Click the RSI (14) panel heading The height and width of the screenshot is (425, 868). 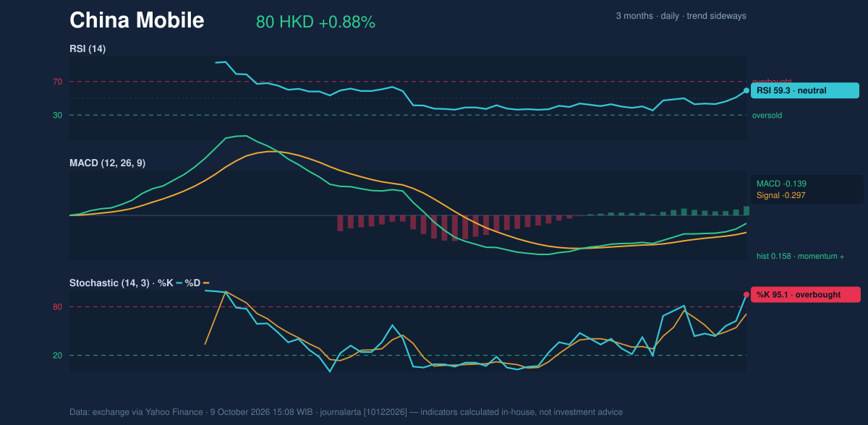coord(88,48)
